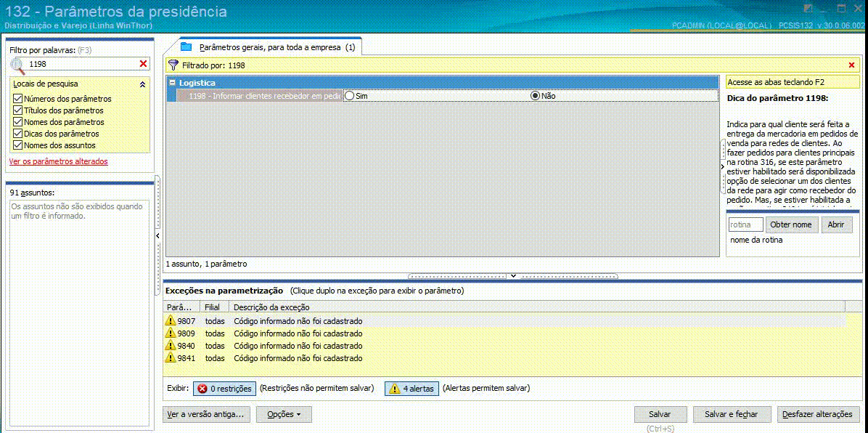Image resolution: width=868 pixels, height=433 pixels.
Task: Click 'Abrir' routine button
Action: point(836,224)
